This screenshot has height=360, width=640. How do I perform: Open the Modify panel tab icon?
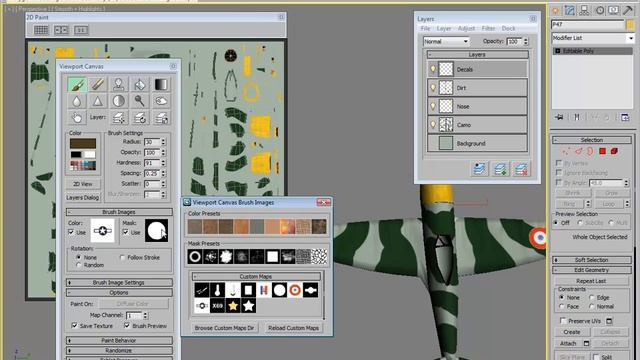(x=570, y=10)
